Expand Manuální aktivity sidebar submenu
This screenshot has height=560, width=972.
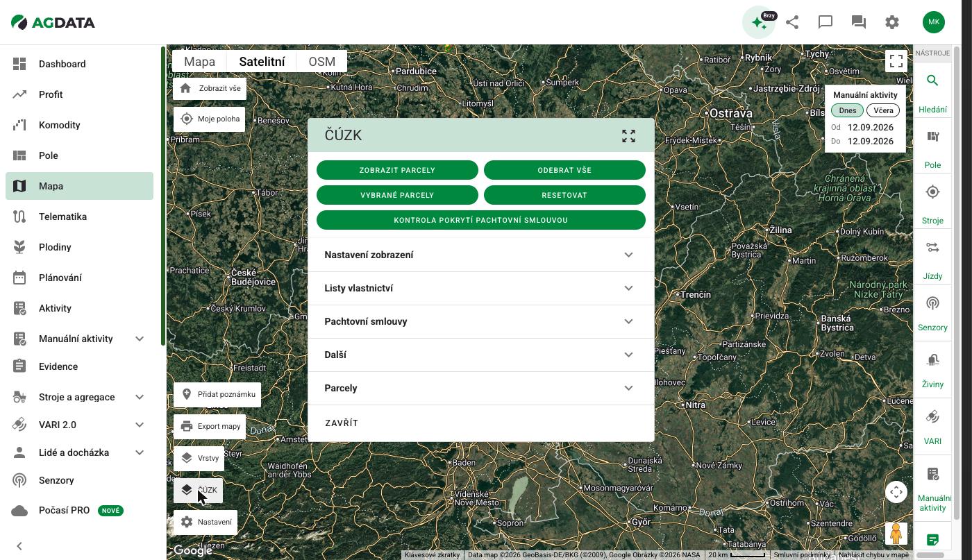[140, 339]
